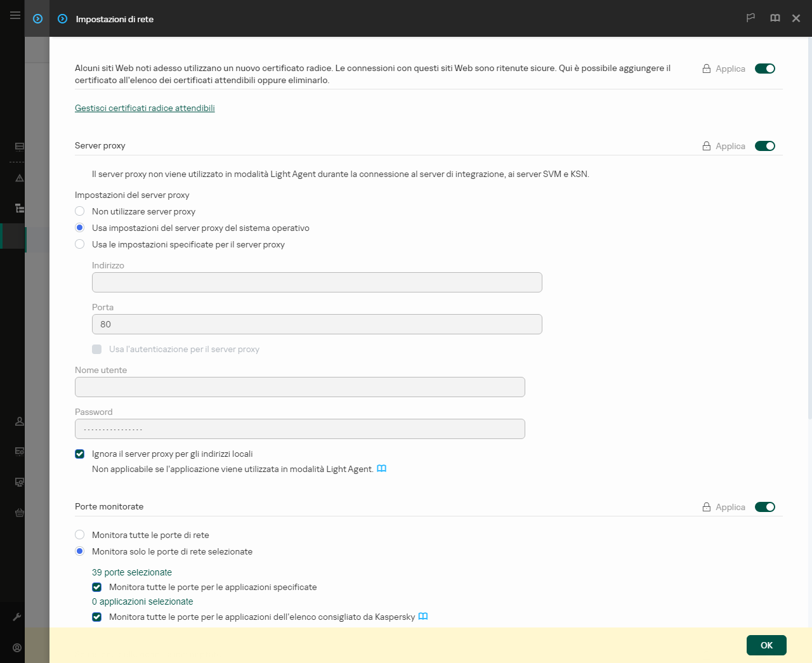812x663 pixels.
Task: Open the flag icon in the title bar
Action: 750,18
